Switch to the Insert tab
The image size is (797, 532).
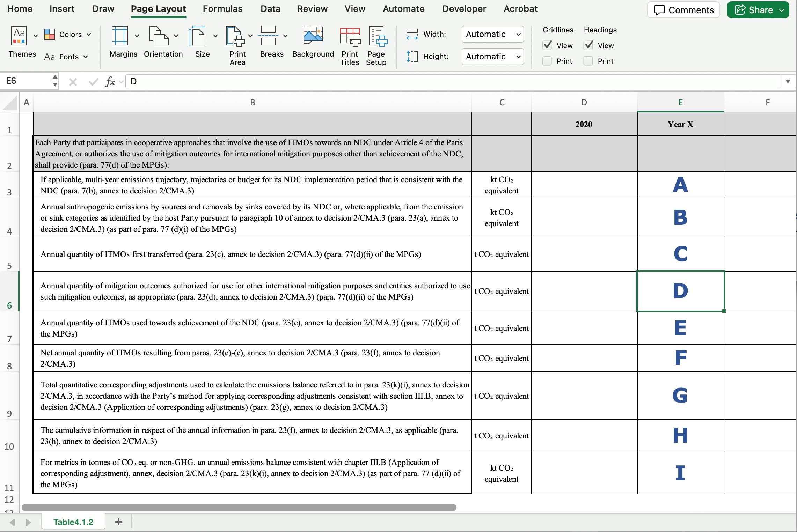click(62, 9)
